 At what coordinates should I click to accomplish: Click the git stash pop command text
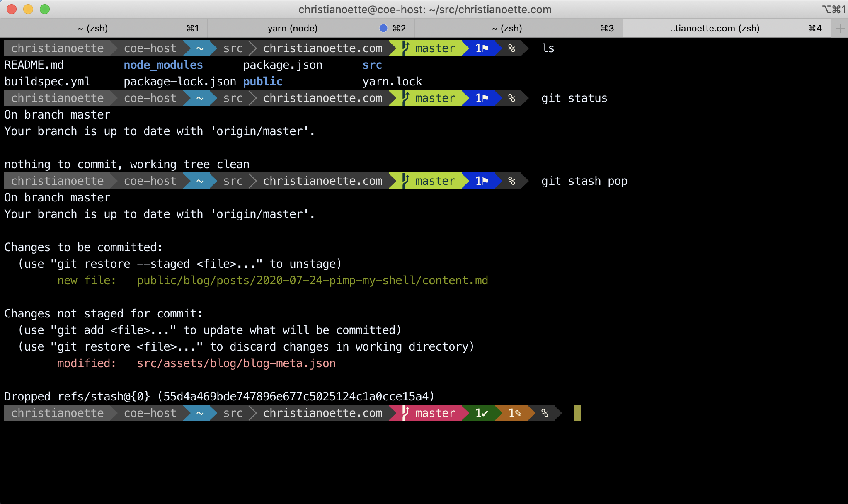tap(584, 181)
